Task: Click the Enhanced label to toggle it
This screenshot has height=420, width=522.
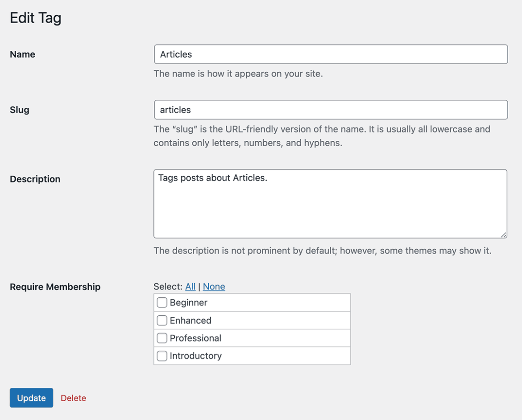Action: pyautogui.click(x=190, y=320)
